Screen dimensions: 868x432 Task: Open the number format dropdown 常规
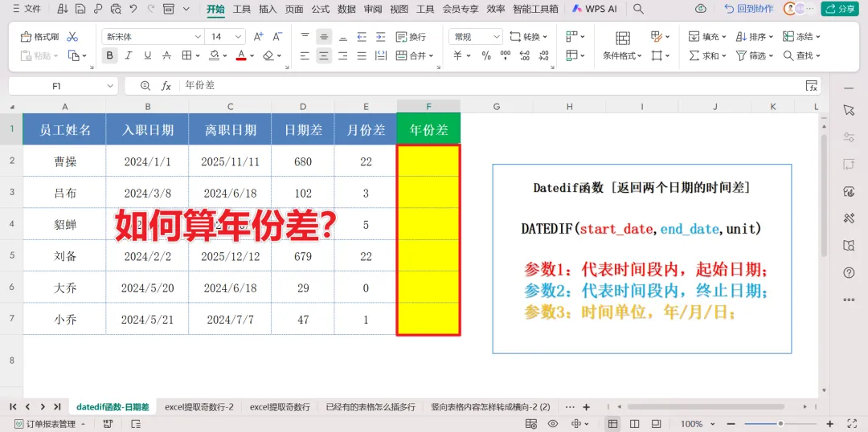click(x=476, y=37)
